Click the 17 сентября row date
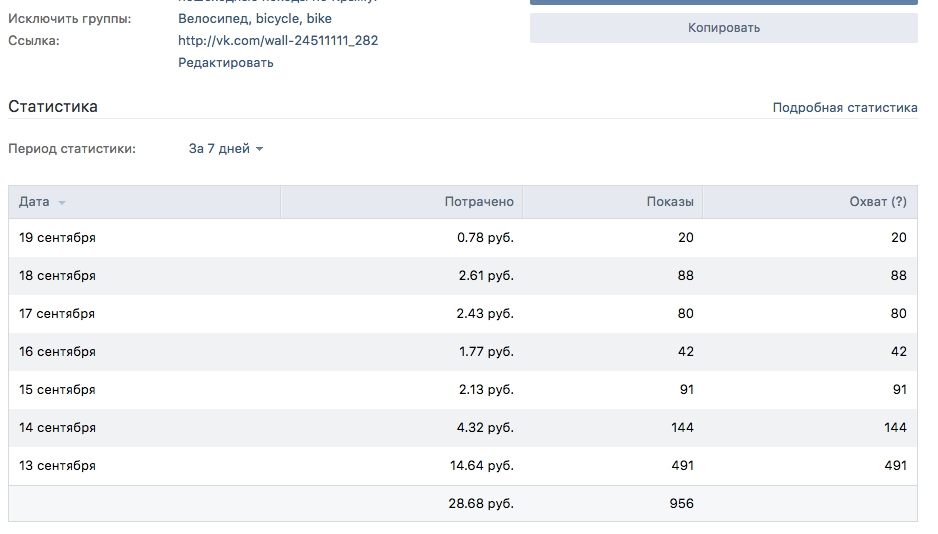This screenshot has width=938, height=534. (x=57, y=314)
